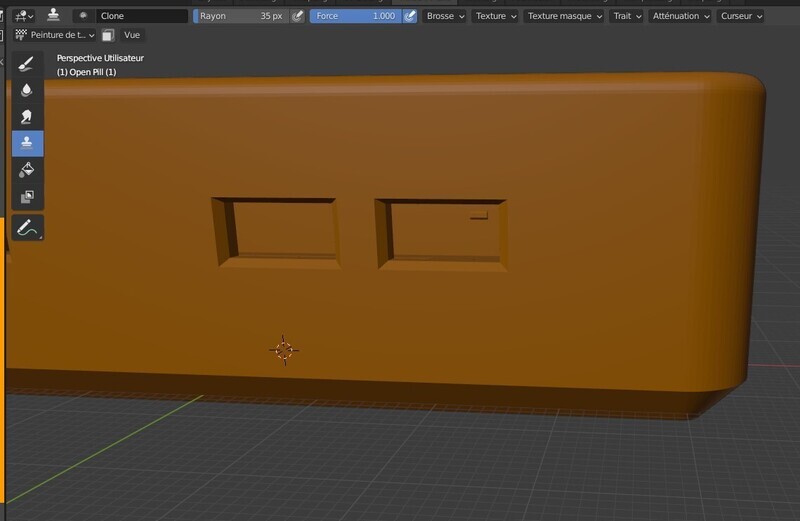
Task: Toggle the paint mask button beside Vue
Action: pyautogui.click(x=108, y=35)
